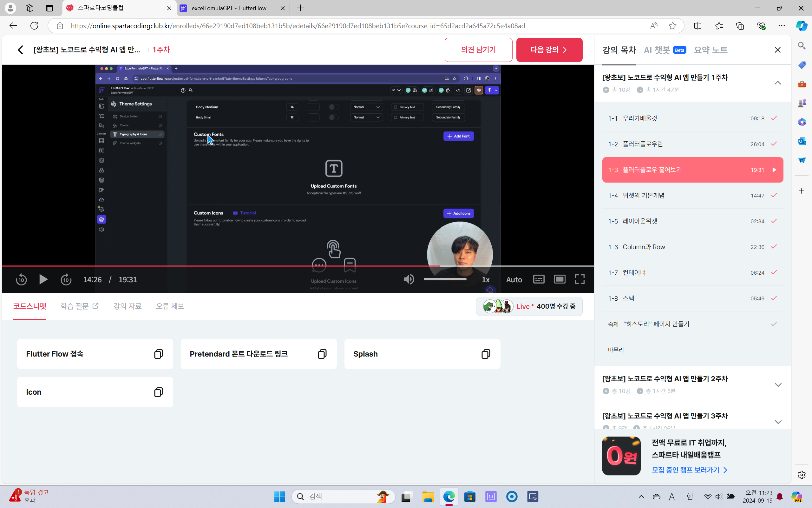812x508 pixels.
Task: Switch to 요약 노트 tab
Action: point(710,50)
